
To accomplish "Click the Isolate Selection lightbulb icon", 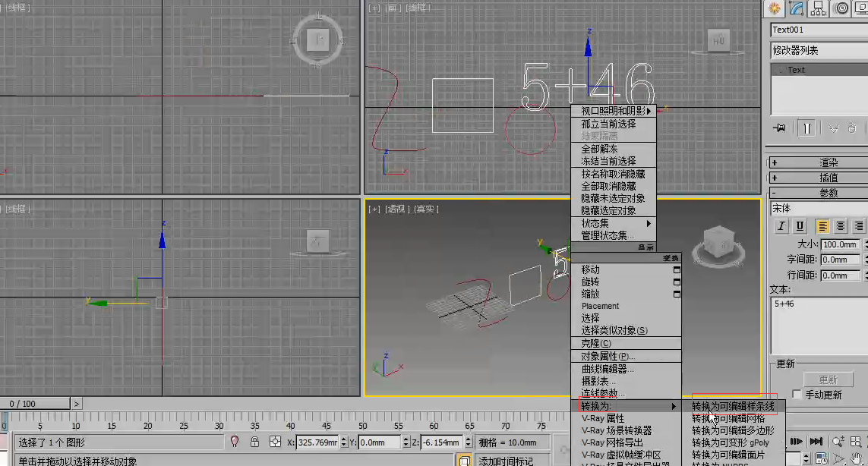I will tap(235, 442).
